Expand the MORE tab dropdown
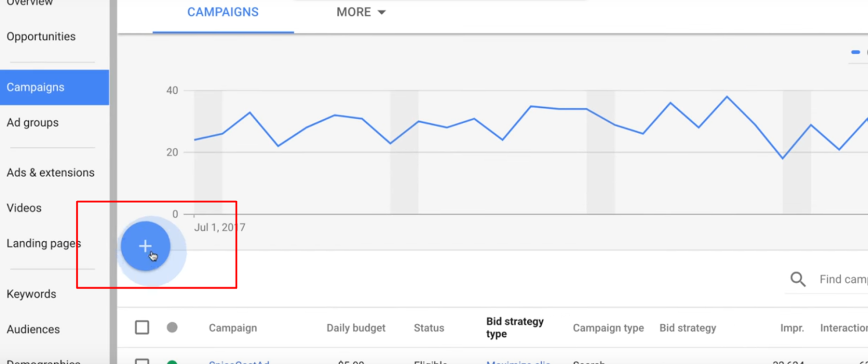The width and height of the screenshot is (868, 364). (361, 11)
